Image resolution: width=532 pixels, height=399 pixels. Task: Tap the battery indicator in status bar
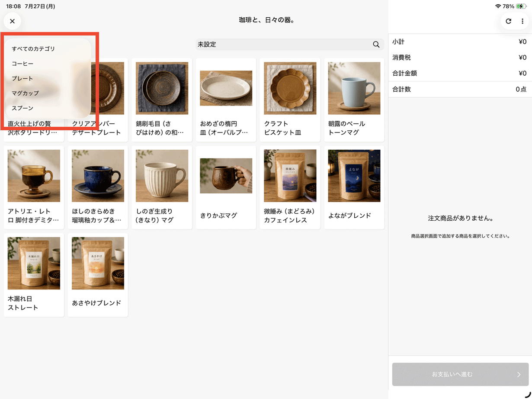521,6
